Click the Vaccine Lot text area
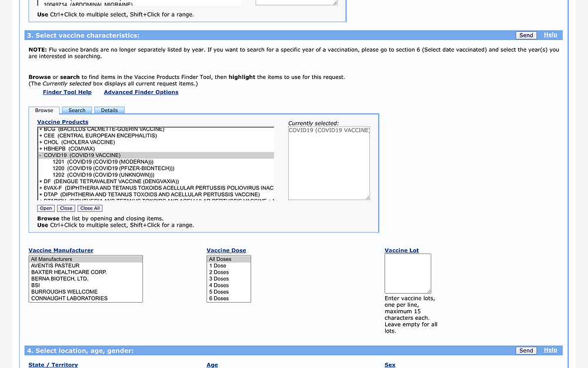588x368 pixels. pos(407,273)
